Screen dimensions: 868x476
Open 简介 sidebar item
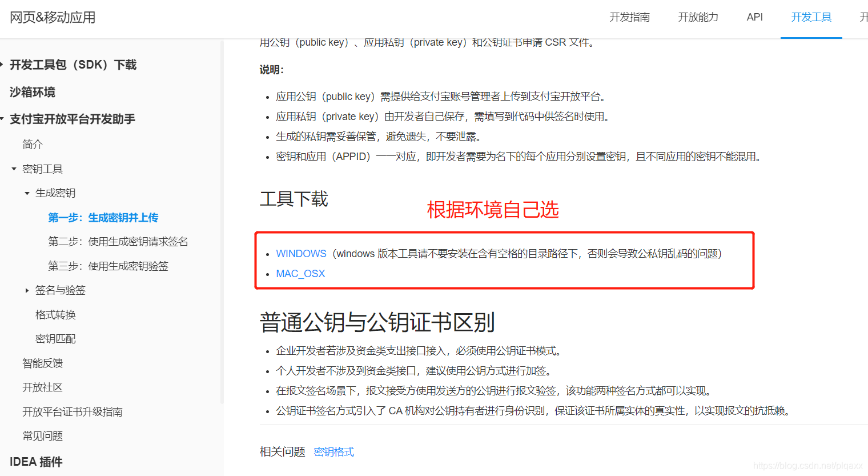click(x=33, y=145)
